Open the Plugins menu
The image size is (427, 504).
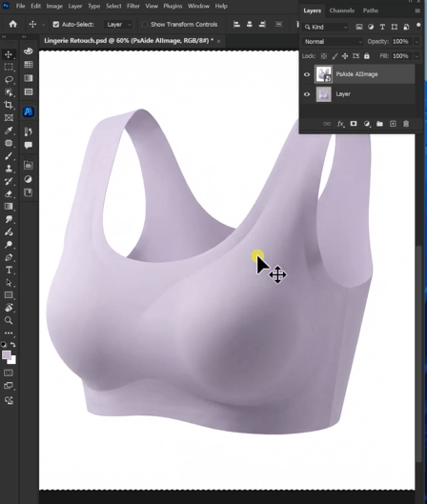[x=173, y=6]
